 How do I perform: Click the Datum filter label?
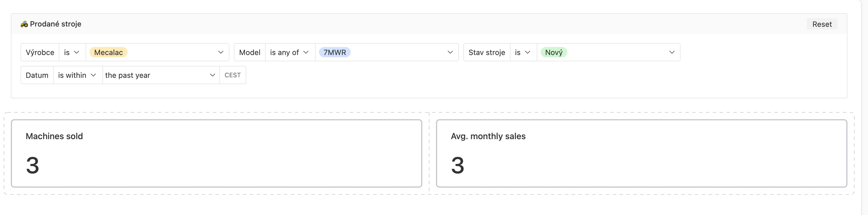(37, 76)
